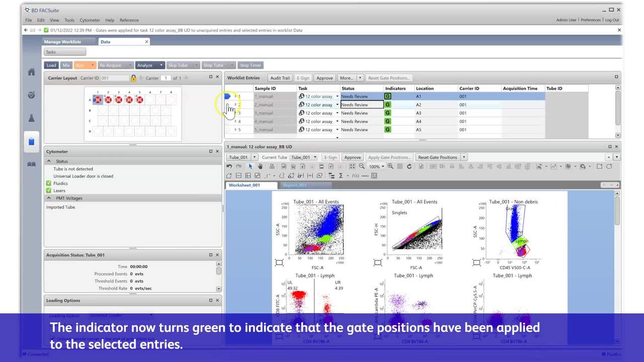
Task: Expand worklist entry row 3
Action: pos(235,113)
